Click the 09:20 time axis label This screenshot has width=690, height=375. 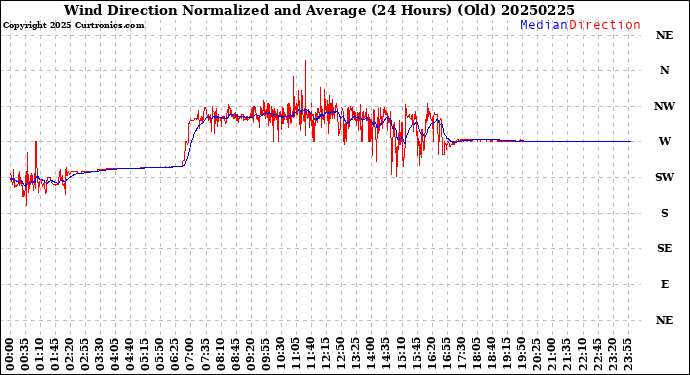click(250, 354)
